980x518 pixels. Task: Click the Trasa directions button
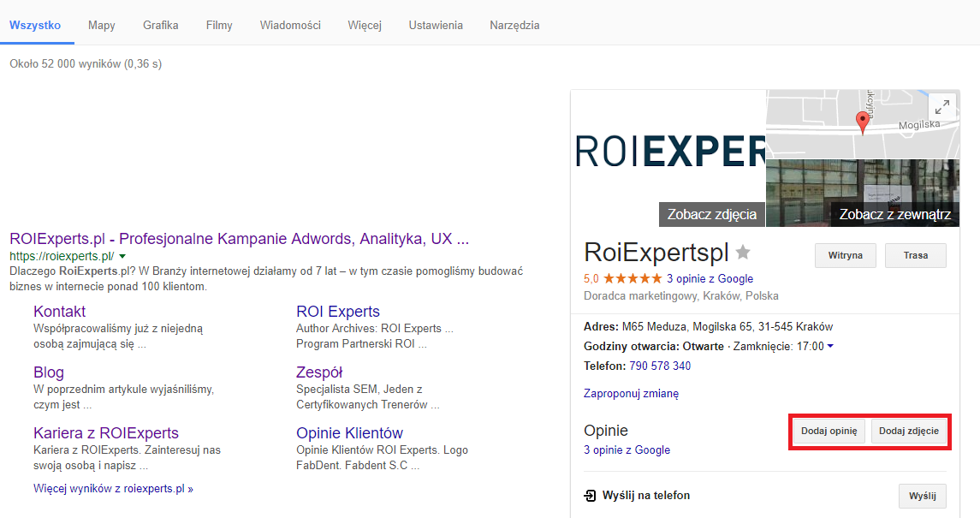[x=916, y=255]
